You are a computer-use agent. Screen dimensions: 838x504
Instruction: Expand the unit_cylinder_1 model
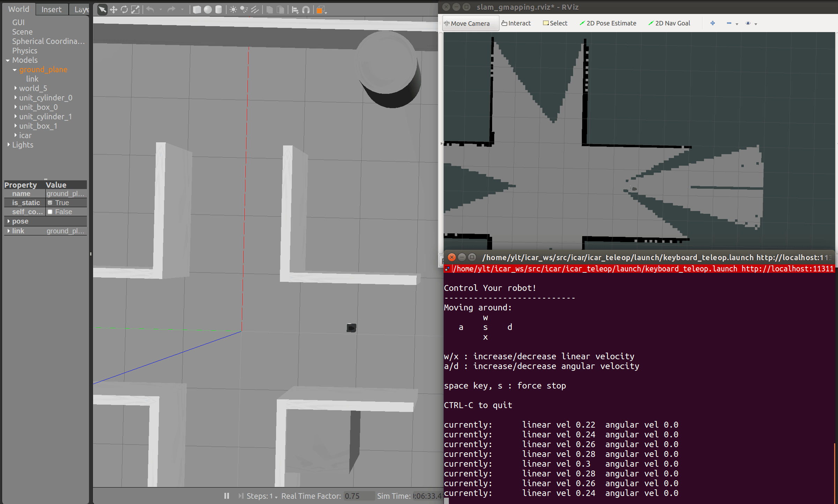[x=15, y=116]
